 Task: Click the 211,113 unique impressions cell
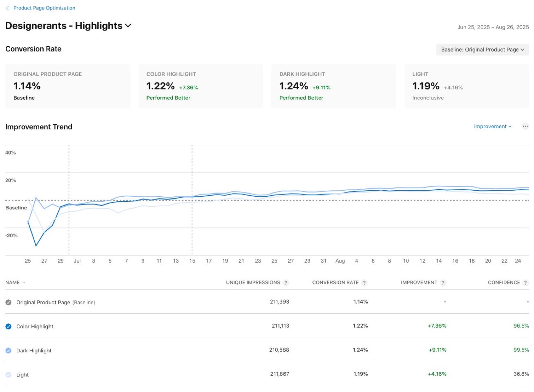[x=280, y=326]
